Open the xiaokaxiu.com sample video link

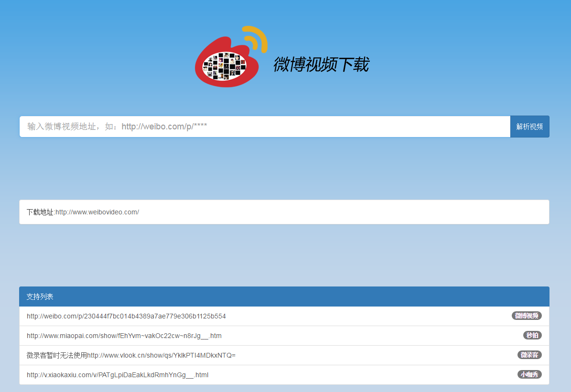pyautogui.click(x=118, y=374)
